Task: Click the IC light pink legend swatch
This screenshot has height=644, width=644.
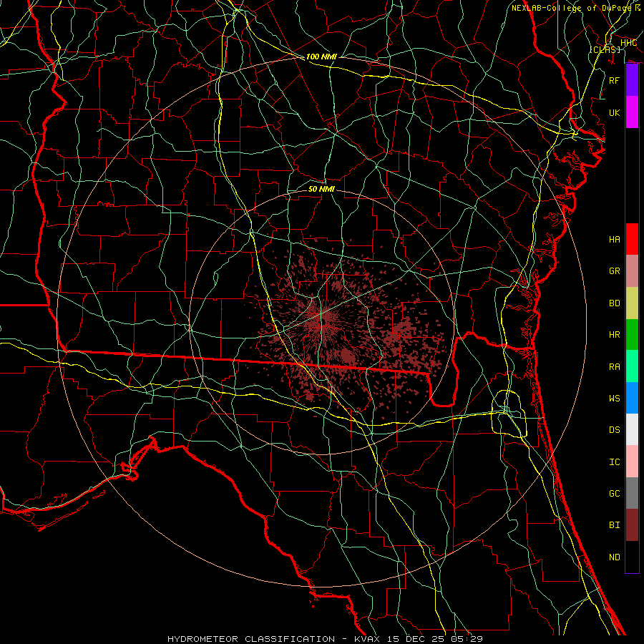Action: 632,462
